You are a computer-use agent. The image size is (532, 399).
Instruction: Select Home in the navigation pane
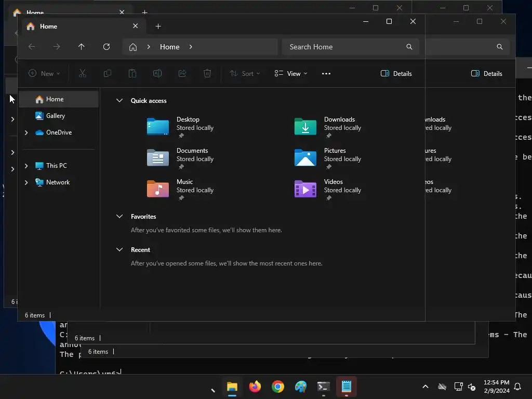pyautogui.click(x=59, y=99)
